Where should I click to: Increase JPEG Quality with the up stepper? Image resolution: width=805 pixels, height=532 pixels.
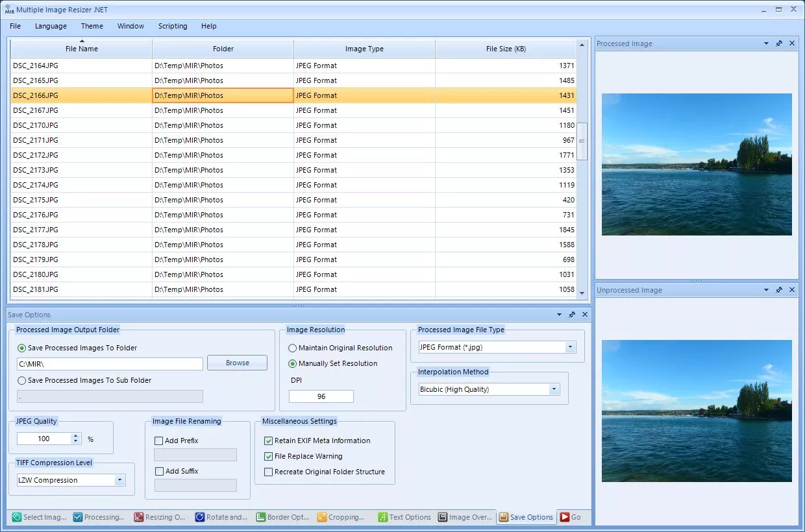(74, 435)
